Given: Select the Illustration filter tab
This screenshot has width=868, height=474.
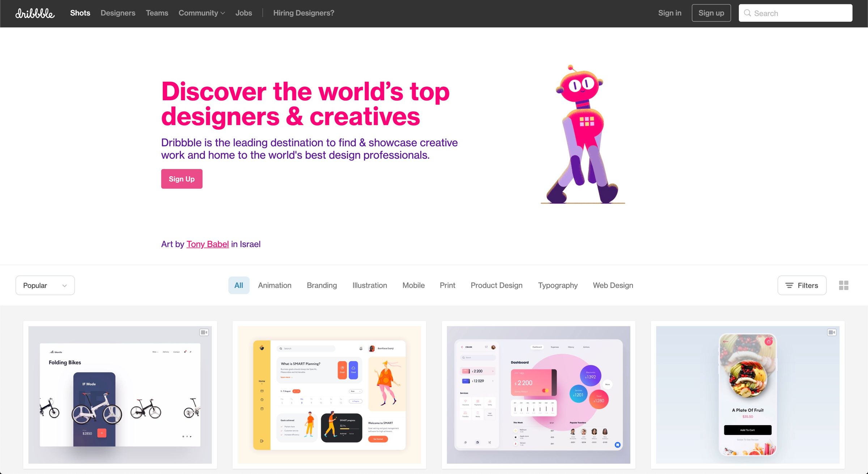Looking at the screenshot, I should coord(369,285).
